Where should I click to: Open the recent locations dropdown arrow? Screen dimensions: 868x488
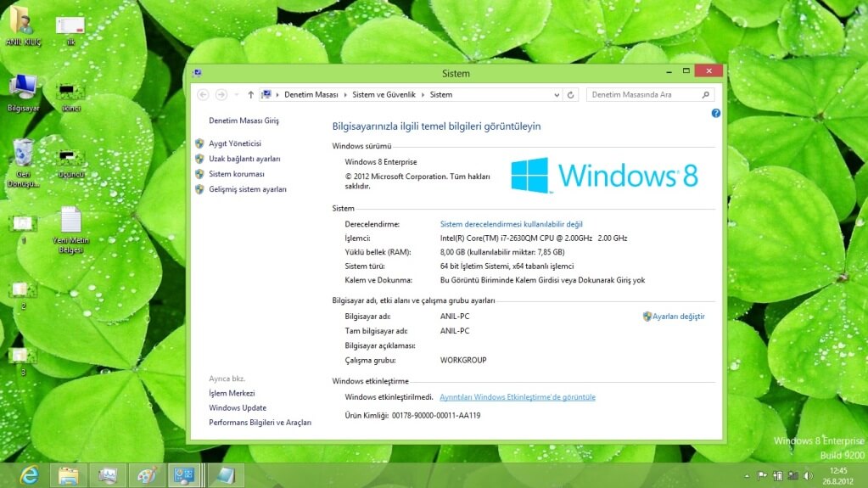(x=236, y=95)
